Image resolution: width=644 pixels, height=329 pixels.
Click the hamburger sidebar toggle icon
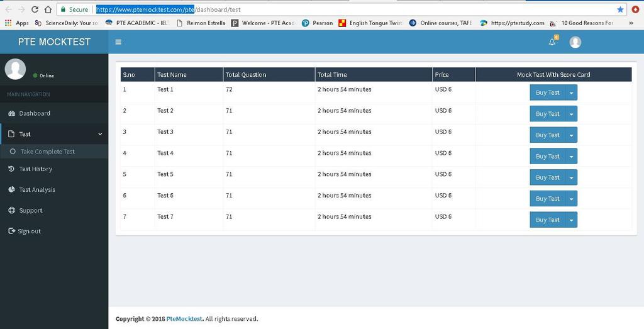tap(118, 42)
